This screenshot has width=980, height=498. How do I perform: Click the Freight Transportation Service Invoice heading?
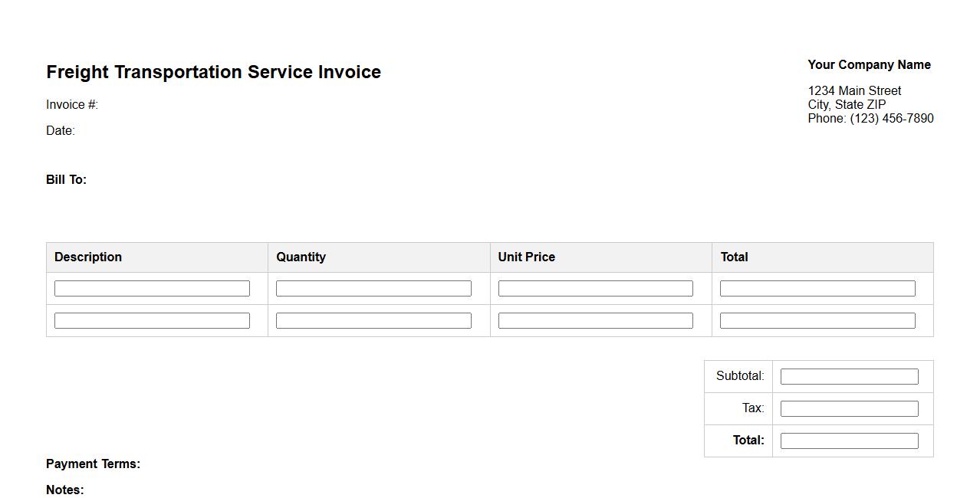point(213,72)
